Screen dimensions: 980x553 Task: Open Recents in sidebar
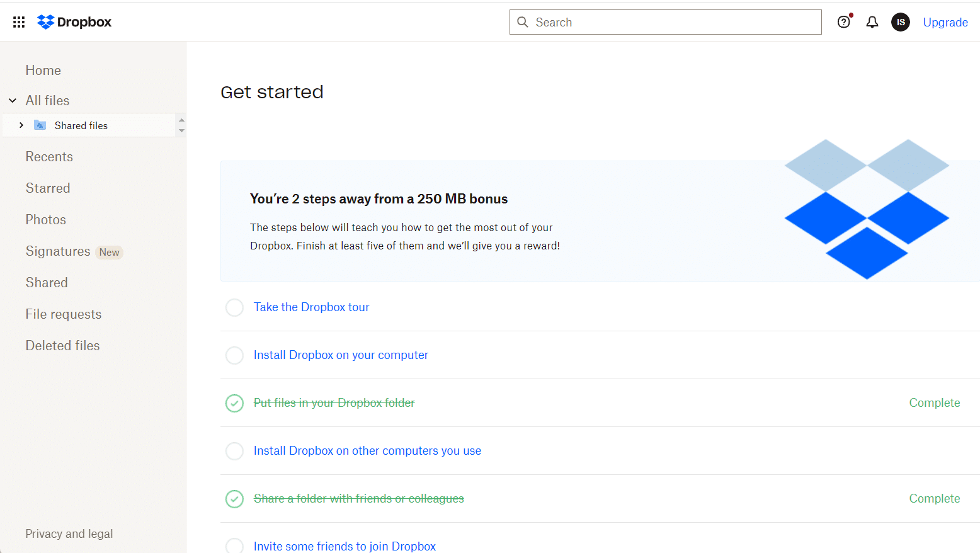tap(49, 157)
